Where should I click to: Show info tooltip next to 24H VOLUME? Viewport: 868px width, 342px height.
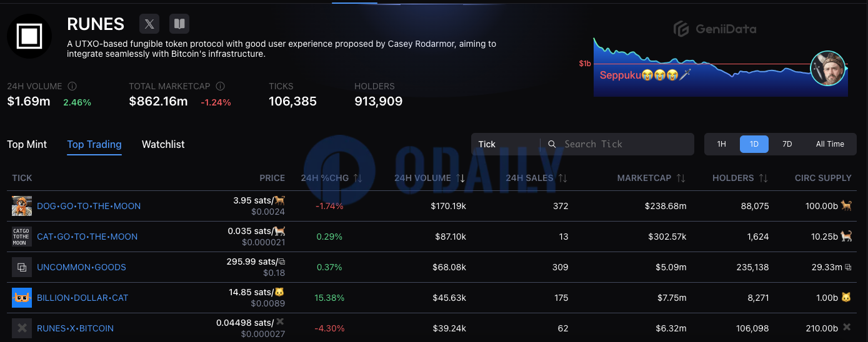coord(72,86)
